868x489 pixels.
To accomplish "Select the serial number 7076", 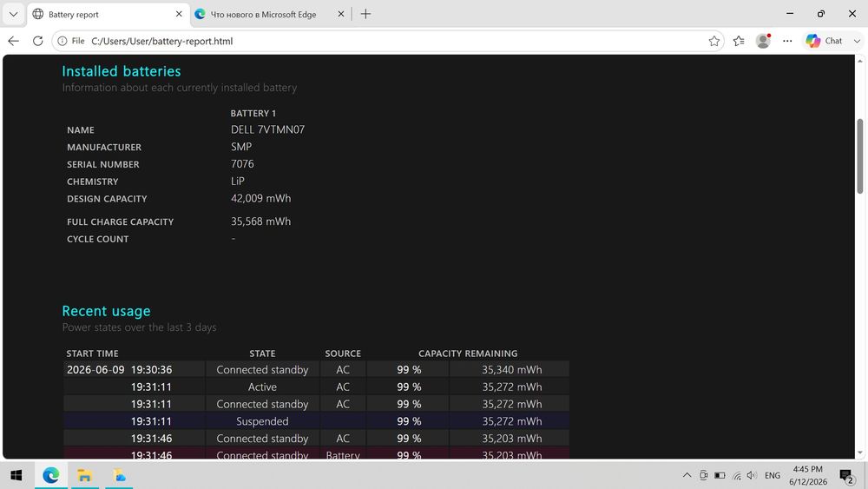I will [x=242, y=164].
